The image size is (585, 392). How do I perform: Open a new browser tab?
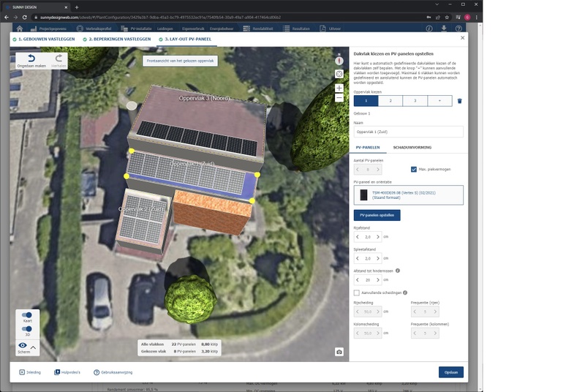(x=77, y=7)
